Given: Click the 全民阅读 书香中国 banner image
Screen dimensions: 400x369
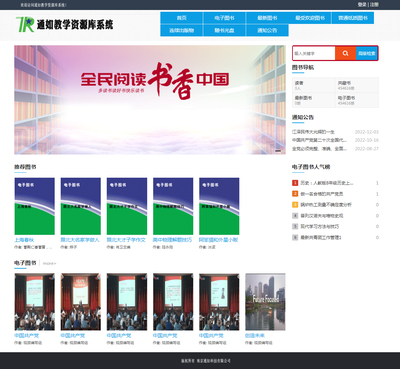Looking at the screenshot, I should pyautogui.click(x=150, y=100).
